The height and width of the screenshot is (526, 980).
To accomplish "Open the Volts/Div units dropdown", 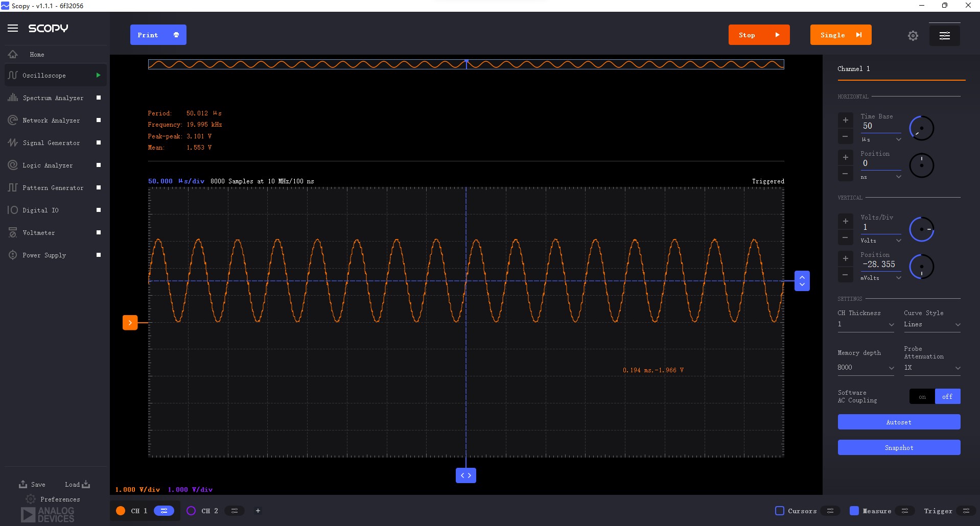I will (x=881, y=241).
